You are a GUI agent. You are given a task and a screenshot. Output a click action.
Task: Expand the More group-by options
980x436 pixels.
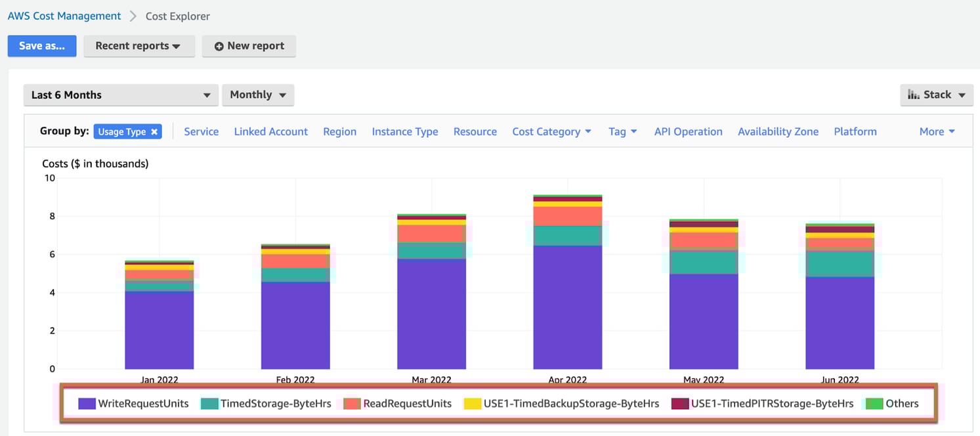pyautogui.click(x=937, y=131)
